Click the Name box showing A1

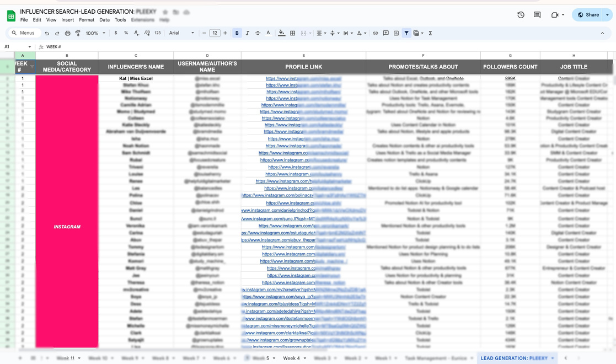[18, 47]
